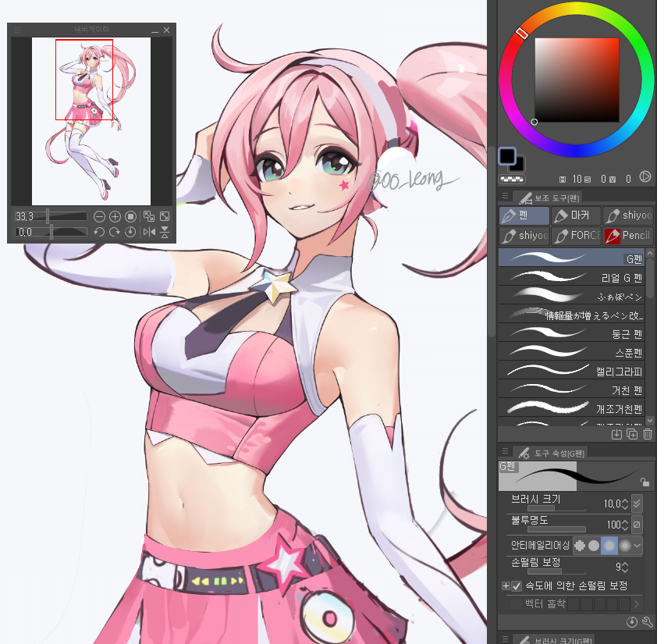Switch to the Pencil sub tool tab

[x=629, y=236]
